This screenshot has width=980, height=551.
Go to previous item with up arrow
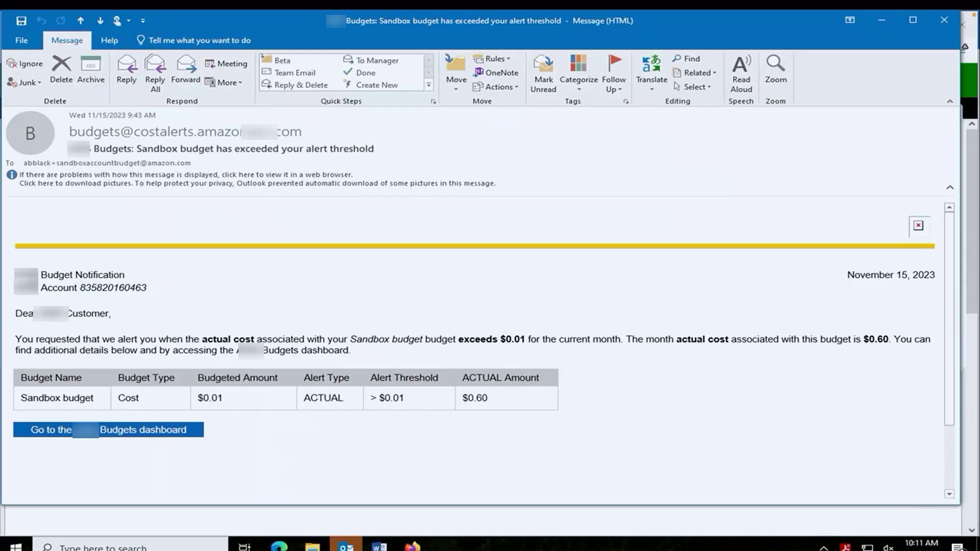click(81, 21)
